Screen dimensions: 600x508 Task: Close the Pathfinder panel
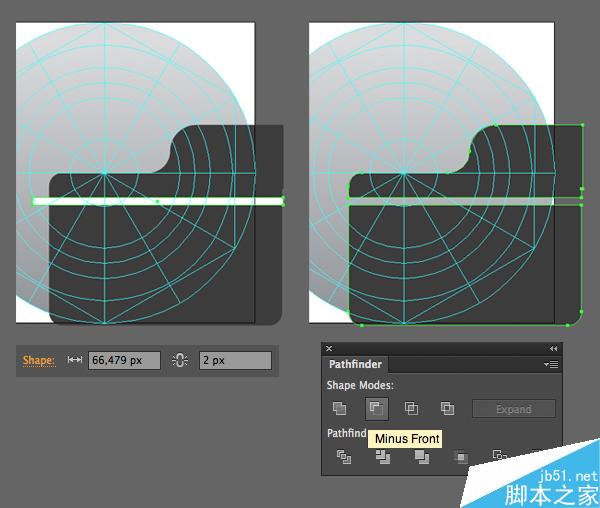coord(329,348)
